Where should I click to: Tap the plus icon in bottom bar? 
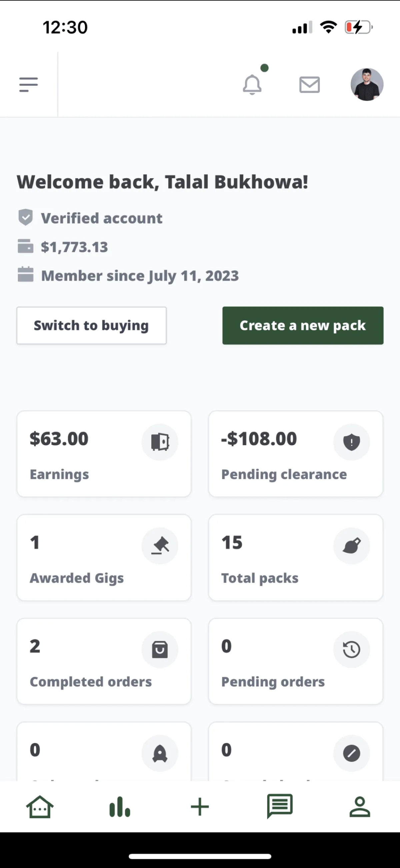click(x=200, y=807)
